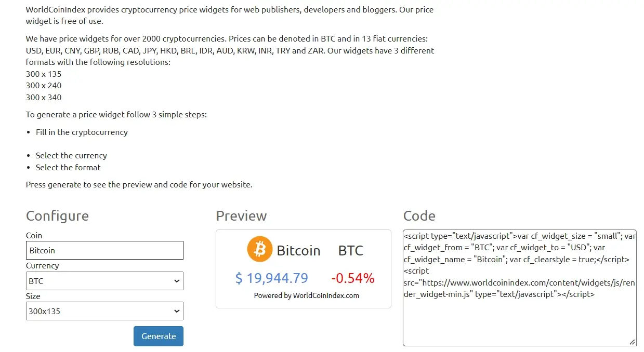Click inside the Coin text field

[x=104, y=250]
